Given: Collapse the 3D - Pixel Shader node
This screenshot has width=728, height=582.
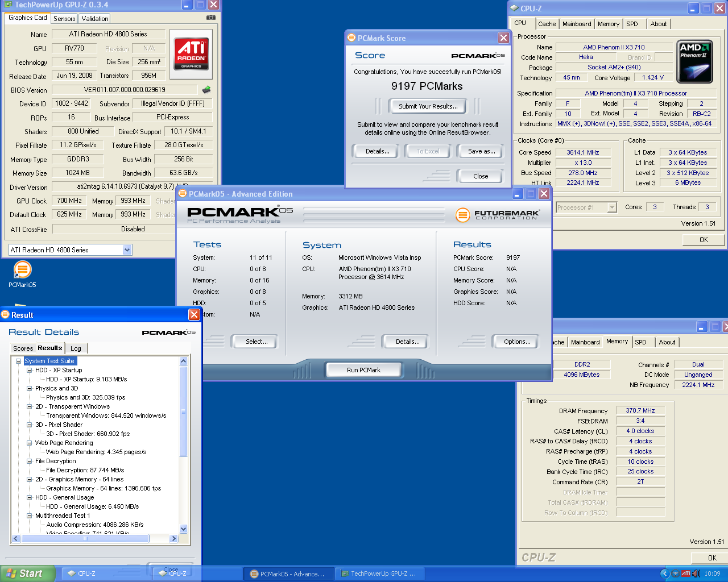Looking at the screenshot, I should 30,425.
